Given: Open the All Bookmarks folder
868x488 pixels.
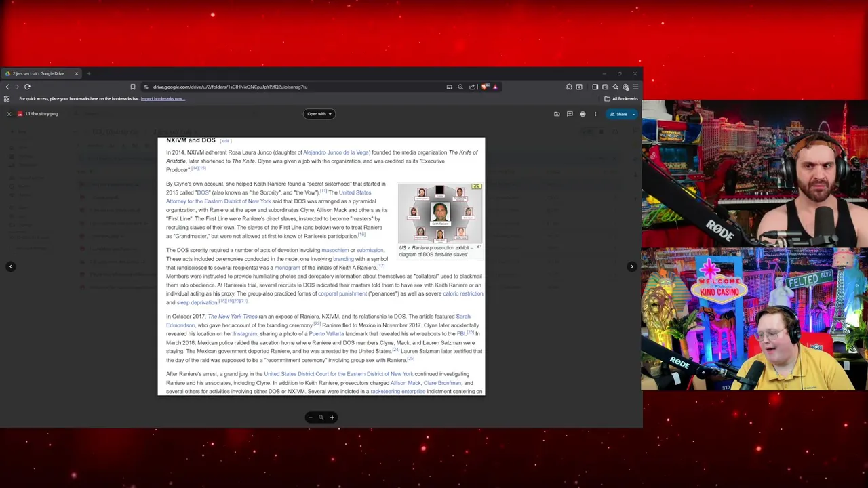Looking at the screenshot, I should coord(621,99).
